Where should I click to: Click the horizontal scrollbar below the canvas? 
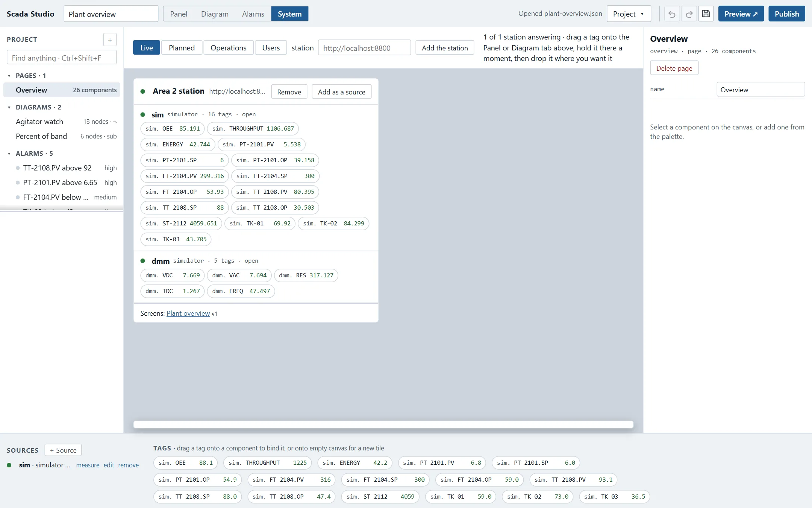(383, 424)
